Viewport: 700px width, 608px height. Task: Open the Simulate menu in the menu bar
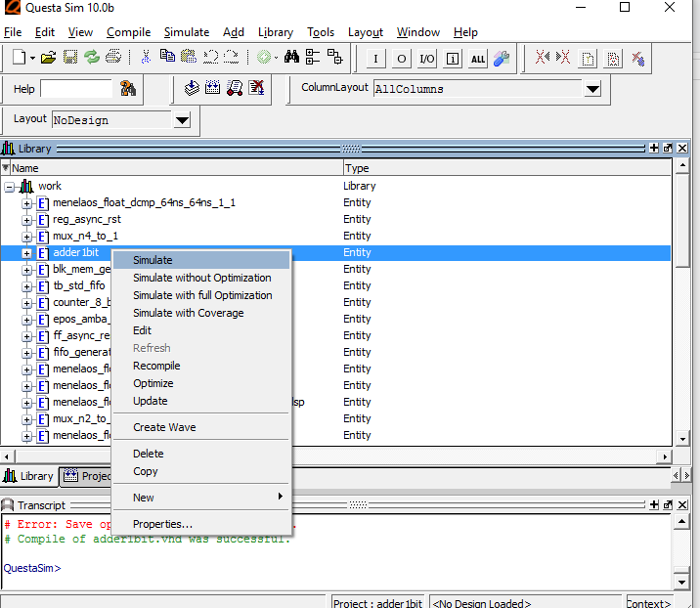point(187,32)
